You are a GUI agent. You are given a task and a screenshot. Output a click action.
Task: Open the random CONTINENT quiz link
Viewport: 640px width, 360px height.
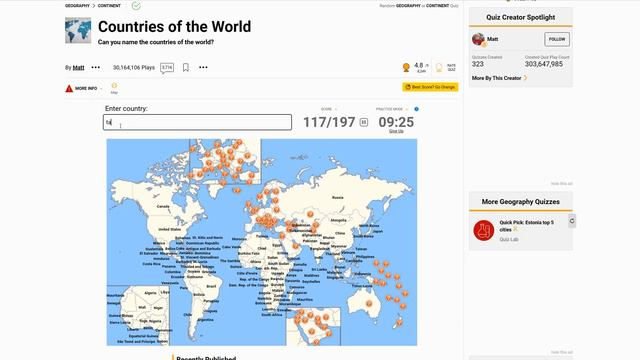click(438, 6)
